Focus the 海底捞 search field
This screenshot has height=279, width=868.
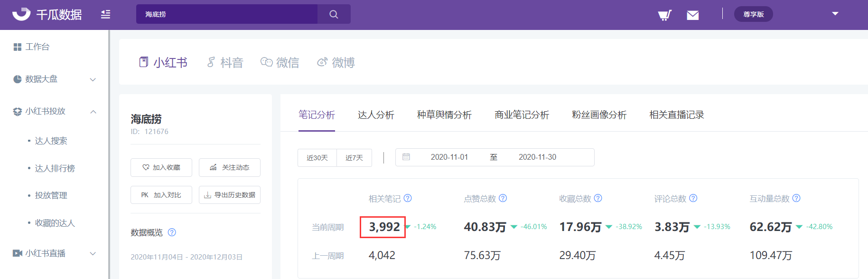(227, 14)
